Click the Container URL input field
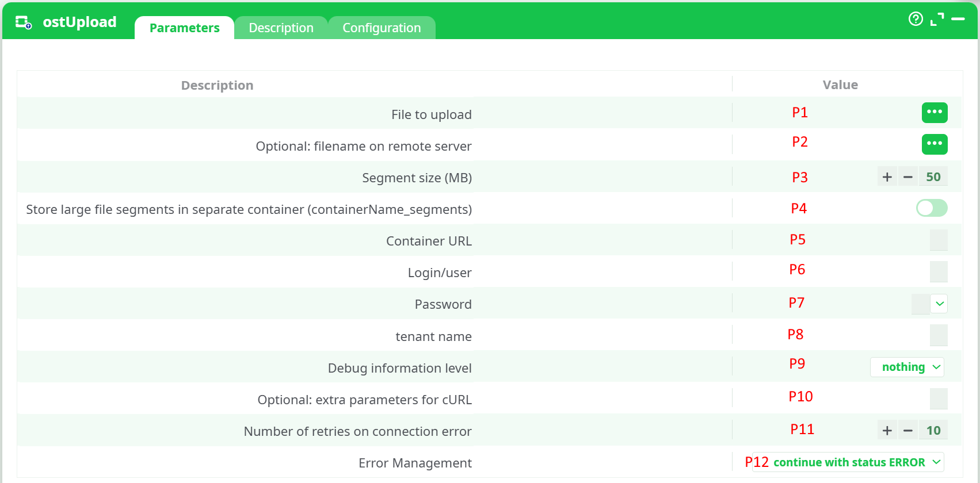Screen dimensions: 980x483 (x=939, y=240)
